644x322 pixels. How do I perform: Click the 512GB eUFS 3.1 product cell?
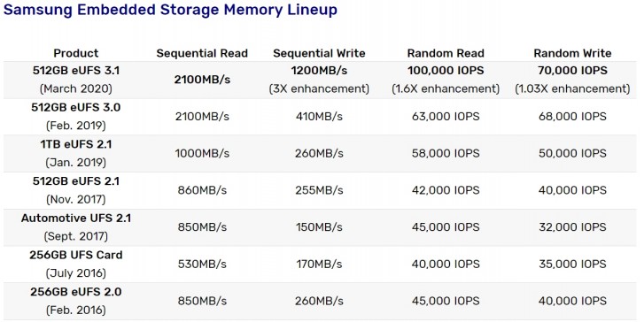click(76, 80)
